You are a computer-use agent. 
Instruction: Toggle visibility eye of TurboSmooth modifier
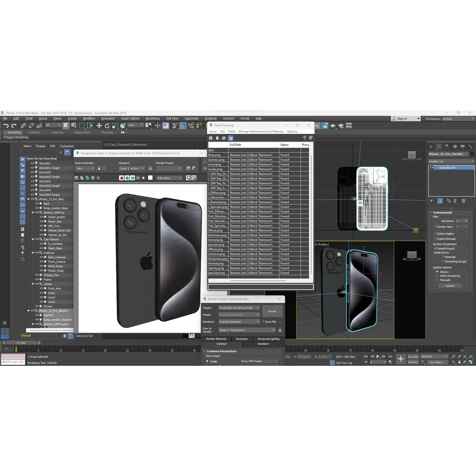click(431, 167)
